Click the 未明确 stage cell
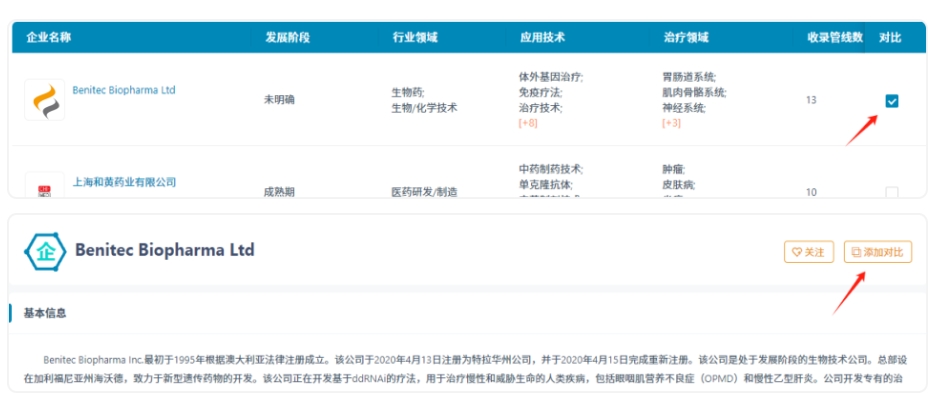 pos(279,100)
